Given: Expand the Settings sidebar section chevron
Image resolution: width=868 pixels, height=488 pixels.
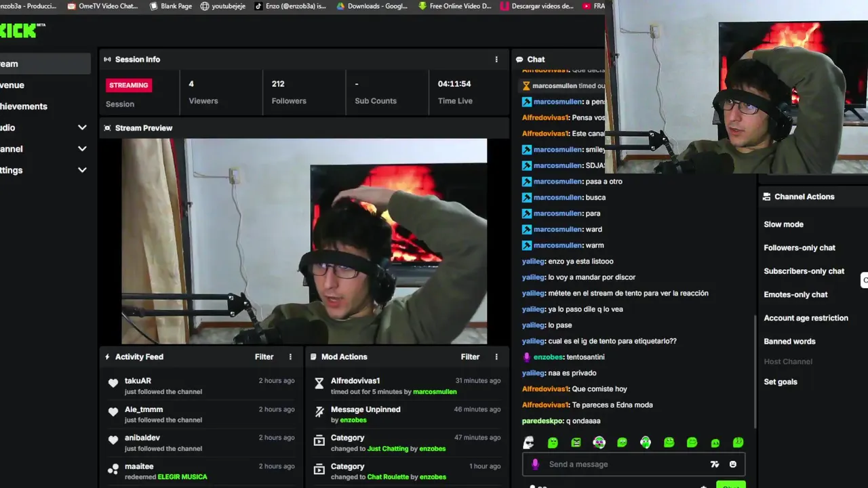Looking at the screenshot, I should 82,170.
